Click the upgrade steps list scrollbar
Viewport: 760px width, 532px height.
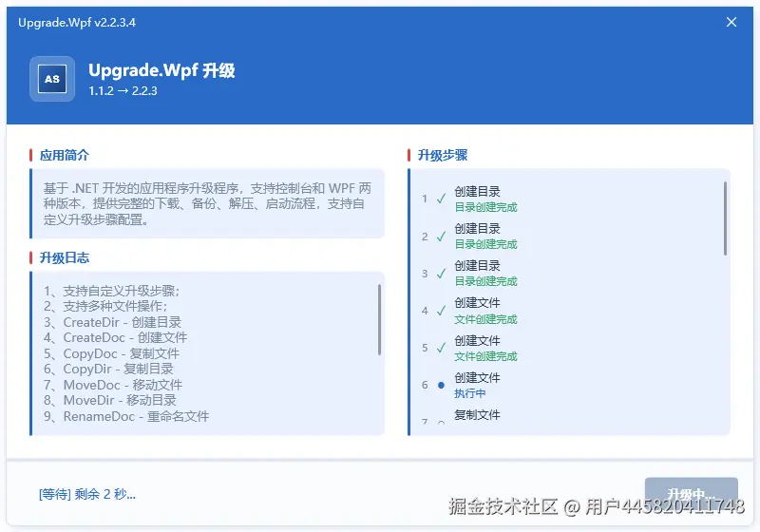tap(725, 218)
